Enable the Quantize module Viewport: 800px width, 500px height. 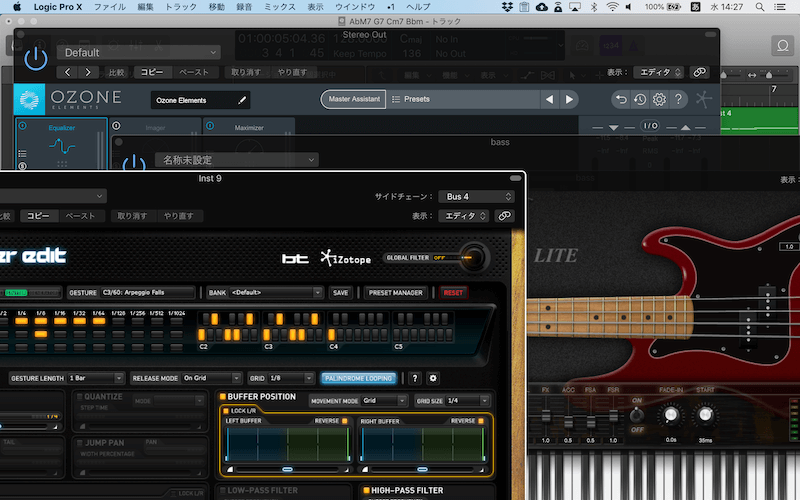80,396
